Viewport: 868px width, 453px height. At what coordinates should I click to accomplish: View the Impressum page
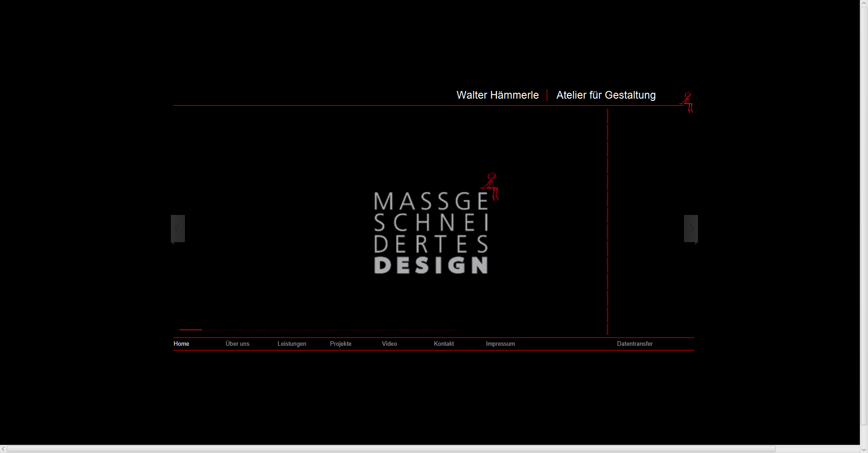pyautogui.click(x=500, y=344)
